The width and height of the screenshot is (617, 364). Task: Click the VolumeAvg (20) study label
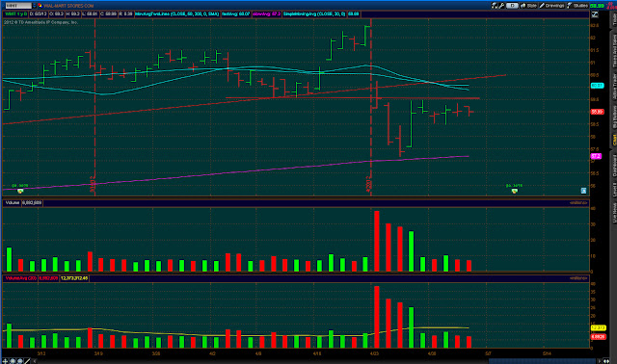[20, 278]
